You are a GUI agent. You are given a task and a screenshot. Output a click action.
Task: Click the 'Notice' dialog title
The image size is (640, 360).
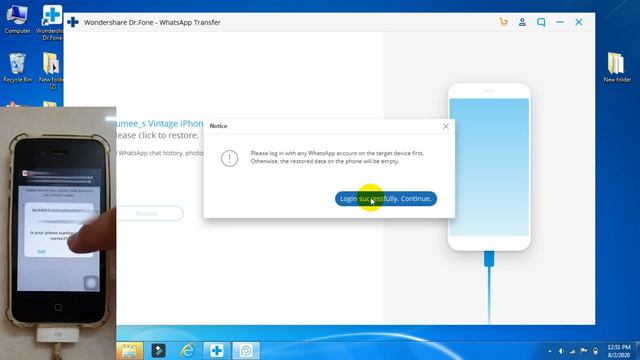click(x=218, y=126)
